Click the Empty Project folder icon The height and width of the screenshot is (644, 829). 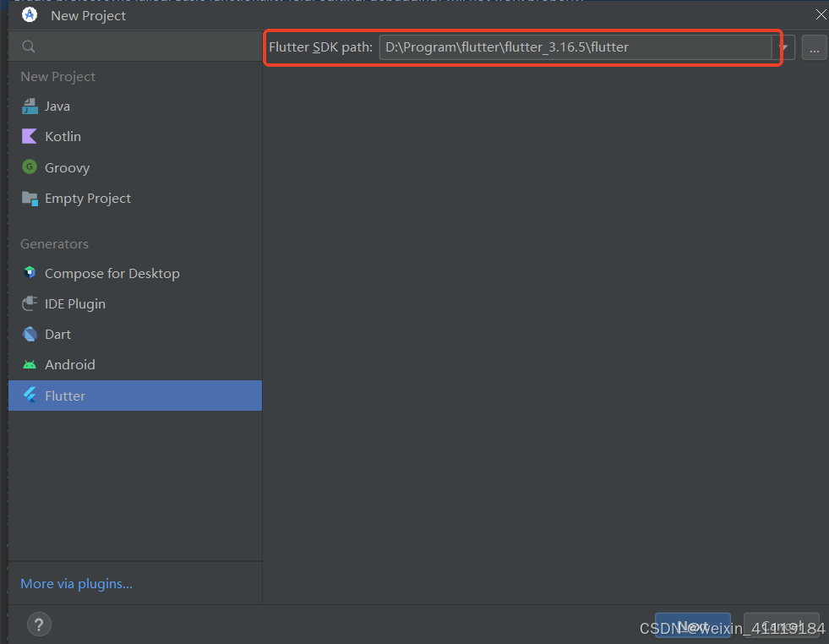click(x=30, y=199)
